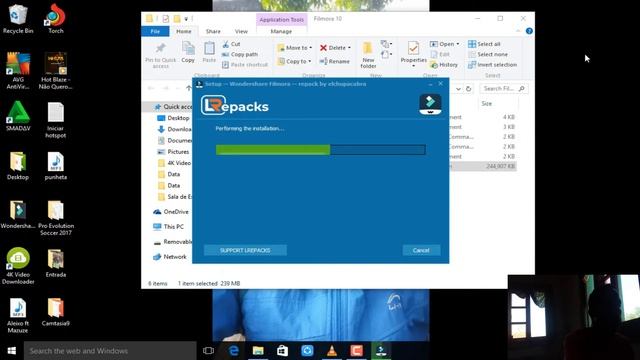Image resolution: width=640 pixels, height=360 pixels.
Task: Select Aleixo ft Mazuze MP3 file
Action: [18, 316]
